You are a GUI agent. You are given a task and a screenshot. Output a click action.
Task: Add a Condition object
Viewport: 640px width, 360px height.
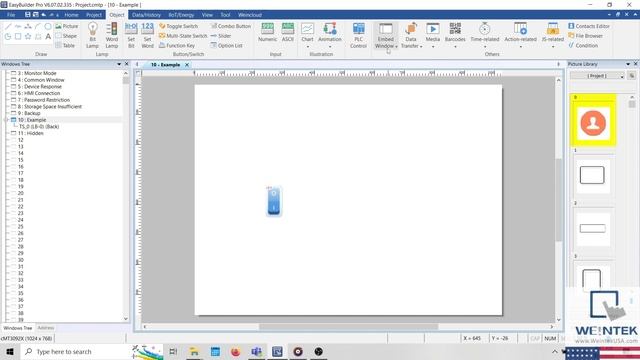point(583,46)
